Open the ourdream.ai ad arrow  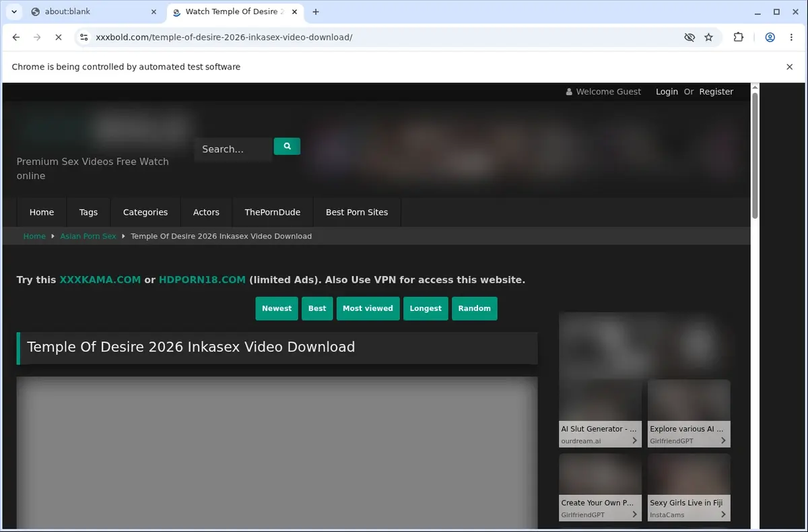pos(635,441)
